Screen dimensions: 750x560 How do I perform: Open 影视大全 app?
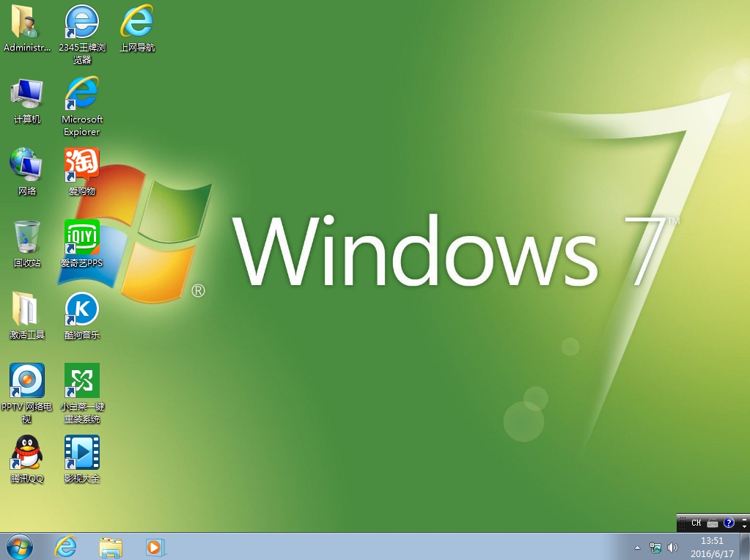click(x=81, y=453)
